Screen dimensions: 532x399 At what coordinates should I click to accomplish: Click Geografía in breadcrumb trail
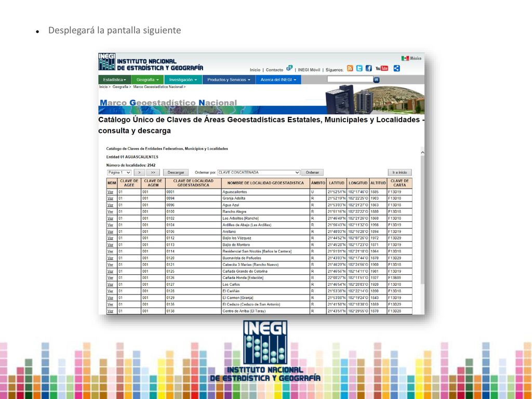click(x=121, y=87)
